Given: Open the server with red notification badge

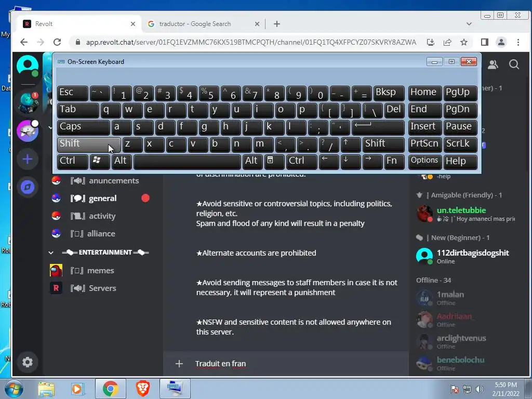Looking at the screenshot, I should [x=28, y=102].
